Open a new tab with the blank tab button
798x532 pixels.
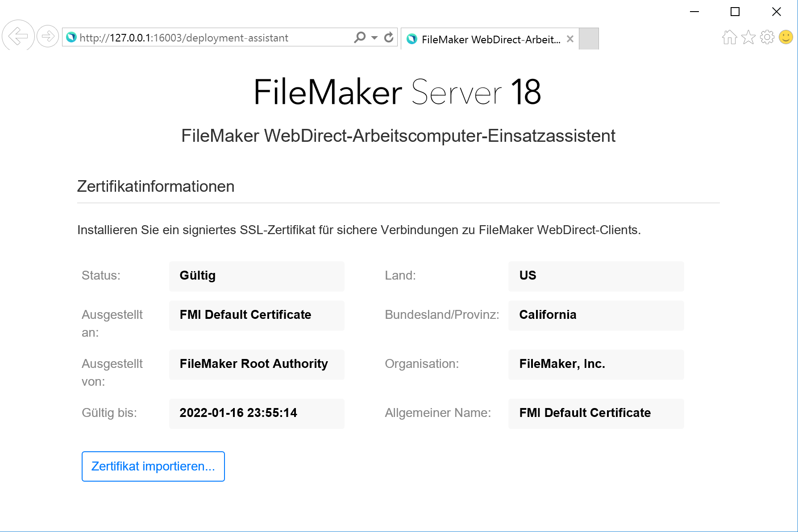(x=589, y=39)
